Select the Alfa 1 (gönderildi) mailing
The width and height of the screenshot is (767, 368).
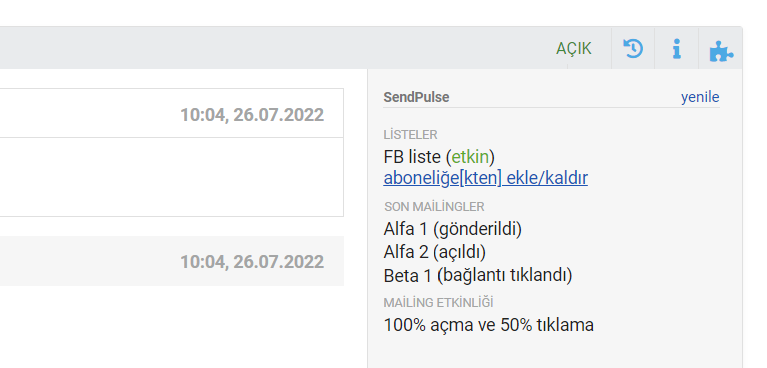pyautogui.click(x=452, y=229)
